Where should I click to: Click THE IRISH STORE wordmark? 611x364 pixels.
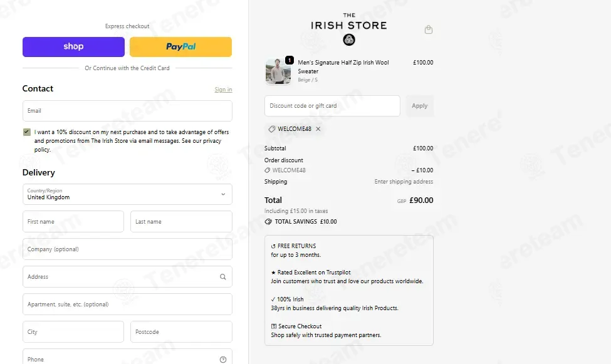pyautogui.click(x=349, y=23)
